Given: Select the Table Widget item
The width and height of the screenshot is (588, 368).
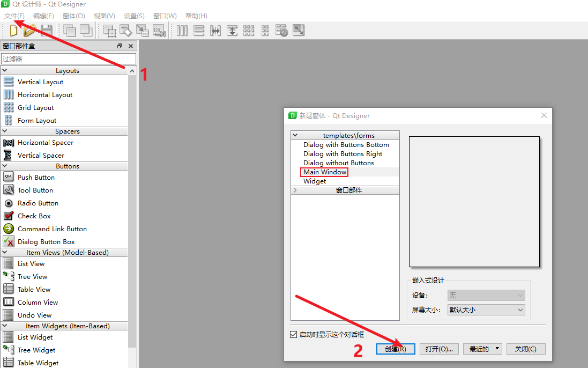Looking at the screenshot, I should (38, 363).
